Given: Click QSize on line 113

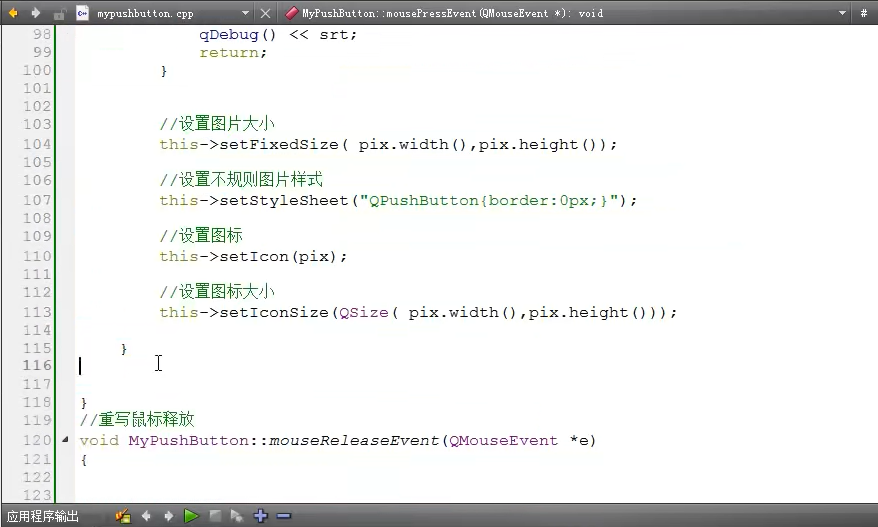Looking at the screenshot, I should click(364, 313).
